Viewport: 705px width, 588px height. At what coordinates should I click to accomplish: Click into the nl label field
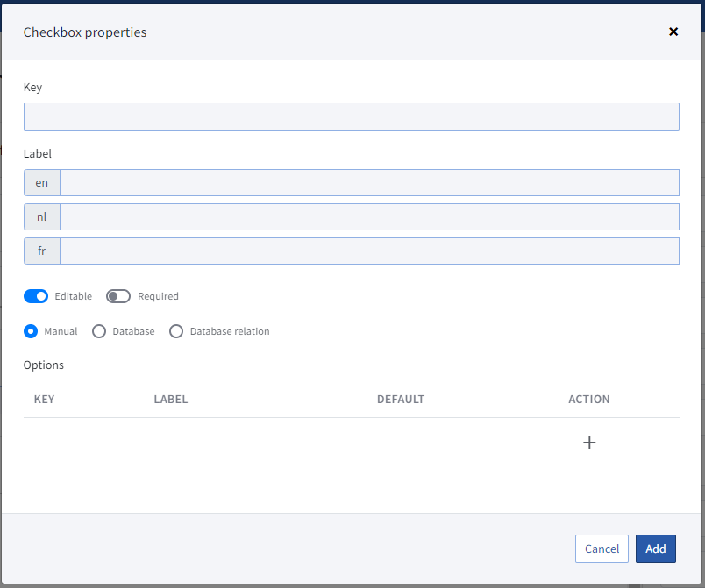(369, 217)
